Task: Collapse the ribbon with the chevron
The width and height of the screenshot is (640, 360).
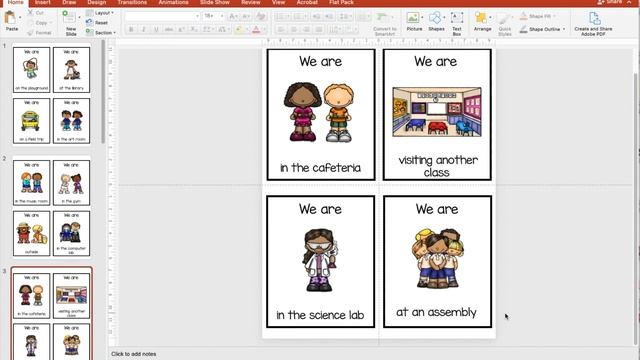Action: tap(630, 2)
